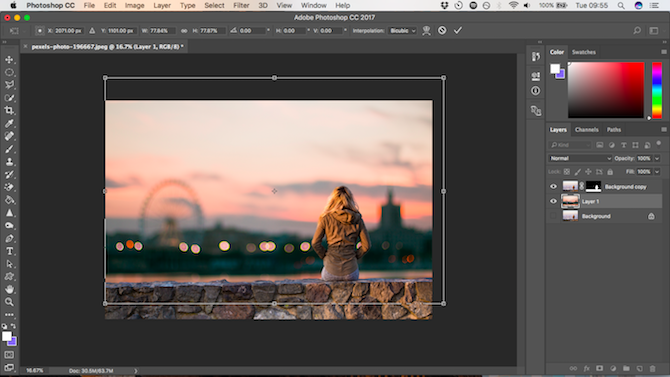Toggle layer filtering on/off switch
This screenshot has height=377, width=670.
(x=658, y=144)
